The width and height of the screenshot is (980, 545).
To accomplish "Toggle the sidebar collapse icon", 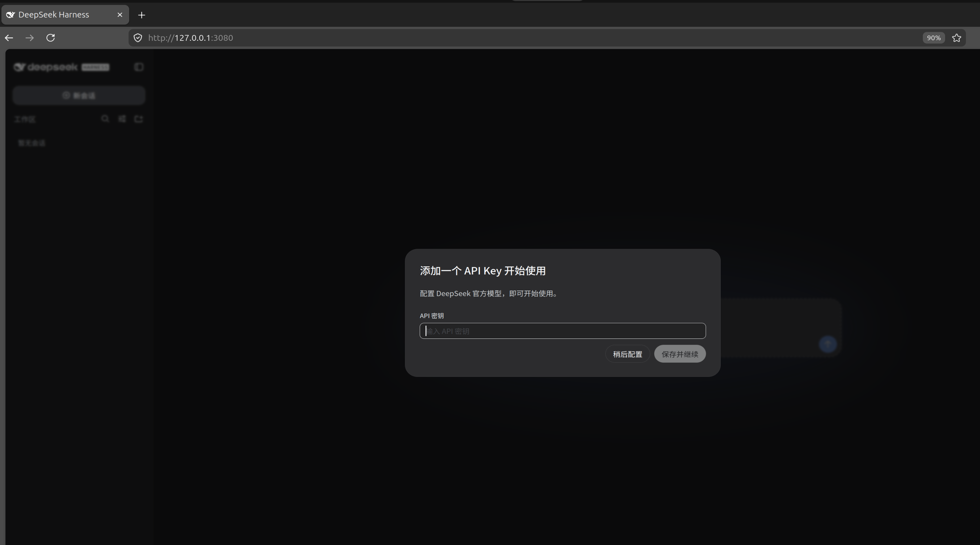I will pyautogui.click(x=138, y=67).
